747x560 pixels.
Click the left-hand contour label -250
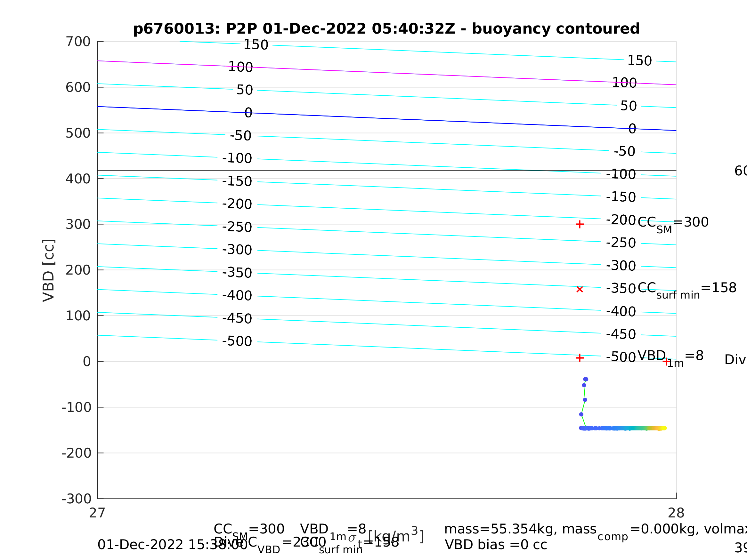[x=237, y=227]
